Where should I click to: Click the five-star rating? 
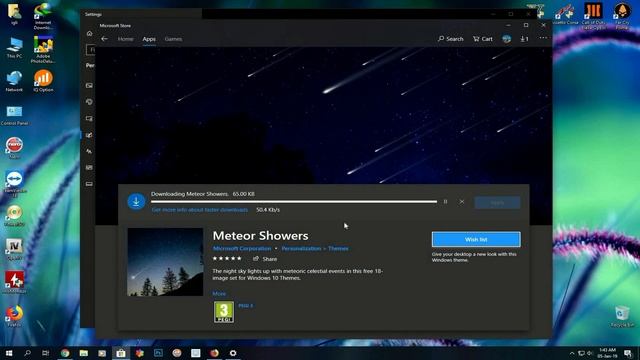point(227,258)
